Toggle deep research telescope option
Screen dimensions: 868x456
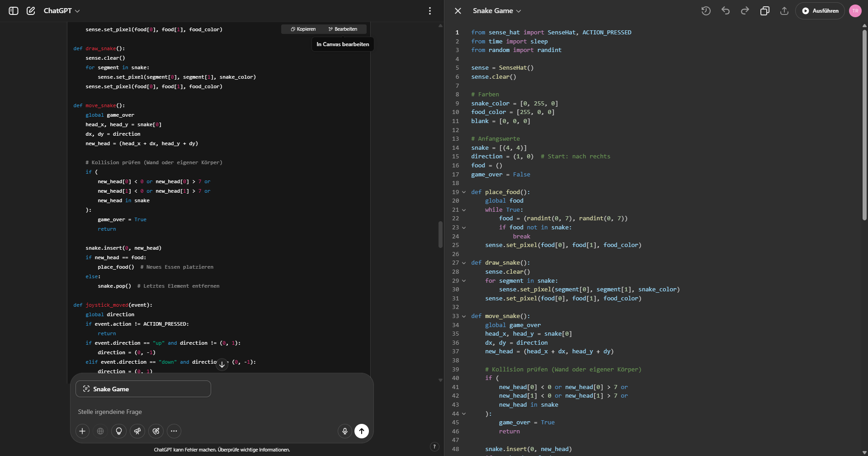tap(137, 431)
